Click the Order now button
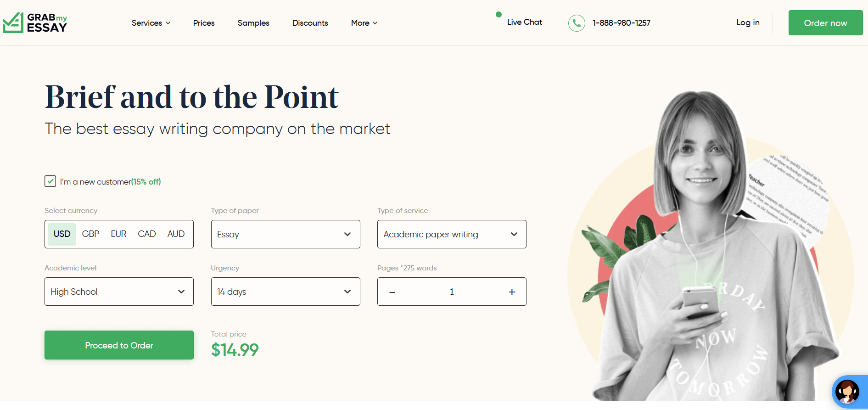Screen dimensions: 868x410 (x=825, y=23)
